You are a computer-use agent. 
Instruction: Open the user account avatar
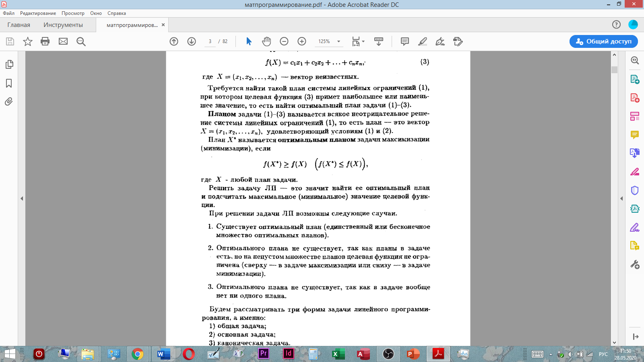click(633, 25)
